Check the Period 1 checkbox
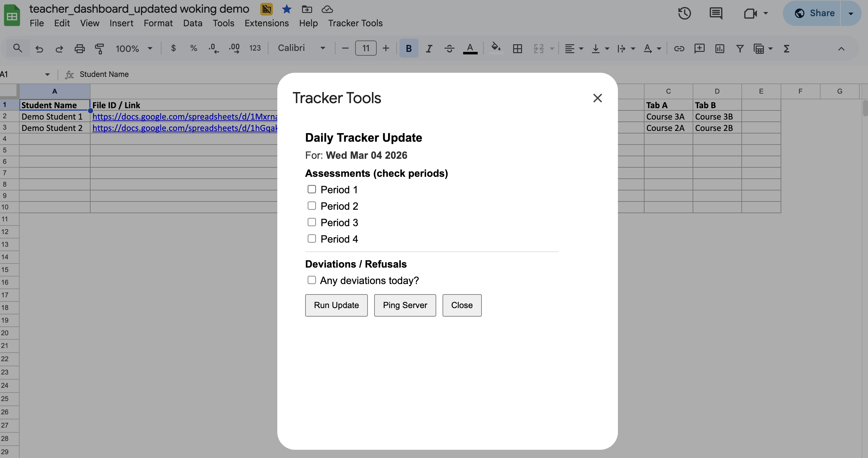Viewport: 868px width, 458px height. point(312,189)
